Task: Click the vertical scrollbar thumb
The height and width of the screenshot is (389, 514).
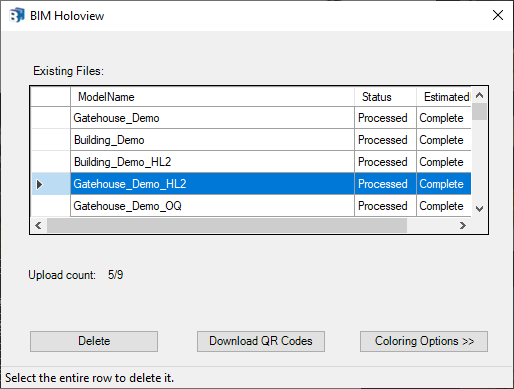Action: click(480, 111)
